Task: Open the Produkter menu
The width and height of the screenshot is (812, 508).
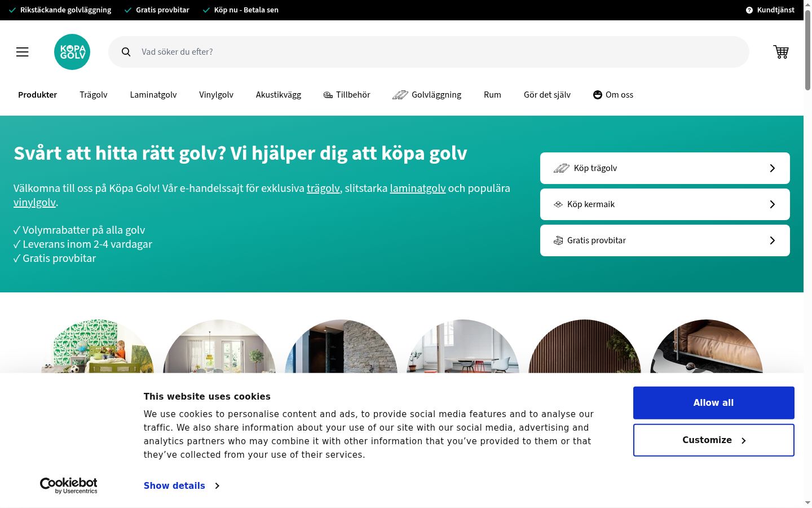Action: pyautogui.click(x=37, y=95)
